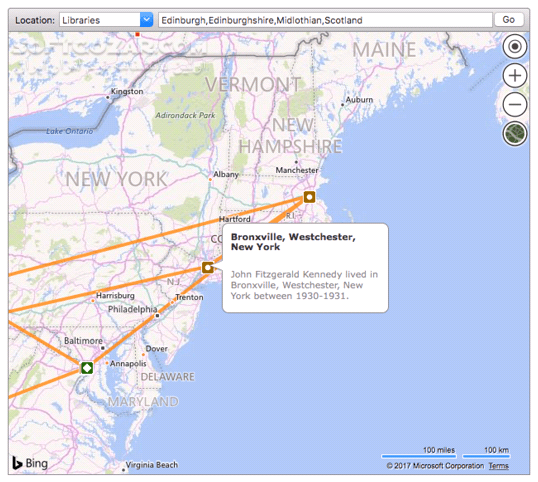This screenshot has width=538, height=482.
Task: Click the Go button
Action: pos(509,20)
